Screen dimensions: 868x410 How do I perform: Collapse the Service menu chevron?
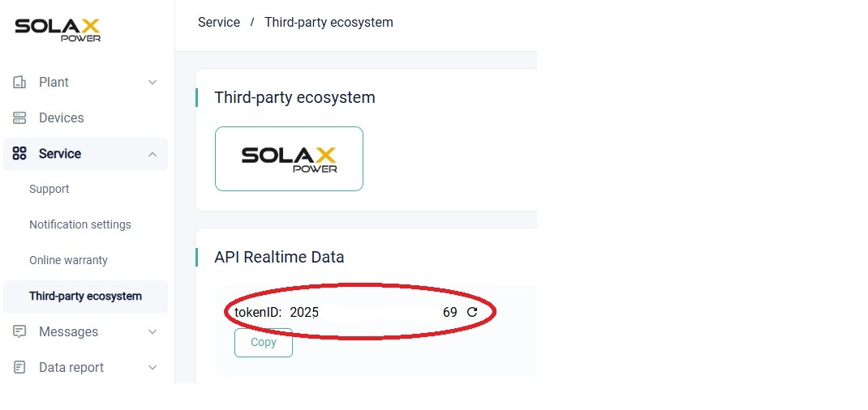click(x=153, y=154)
